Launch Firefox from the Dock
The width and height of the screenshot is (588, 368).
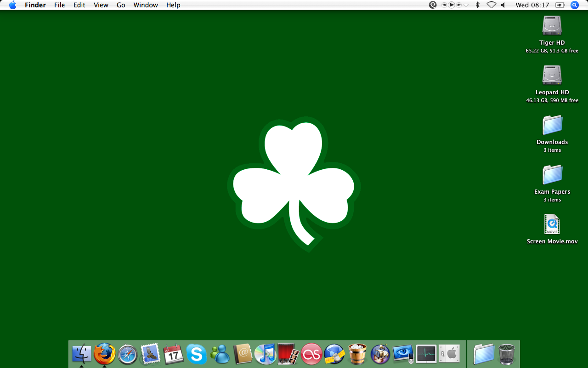click(105, 354)
